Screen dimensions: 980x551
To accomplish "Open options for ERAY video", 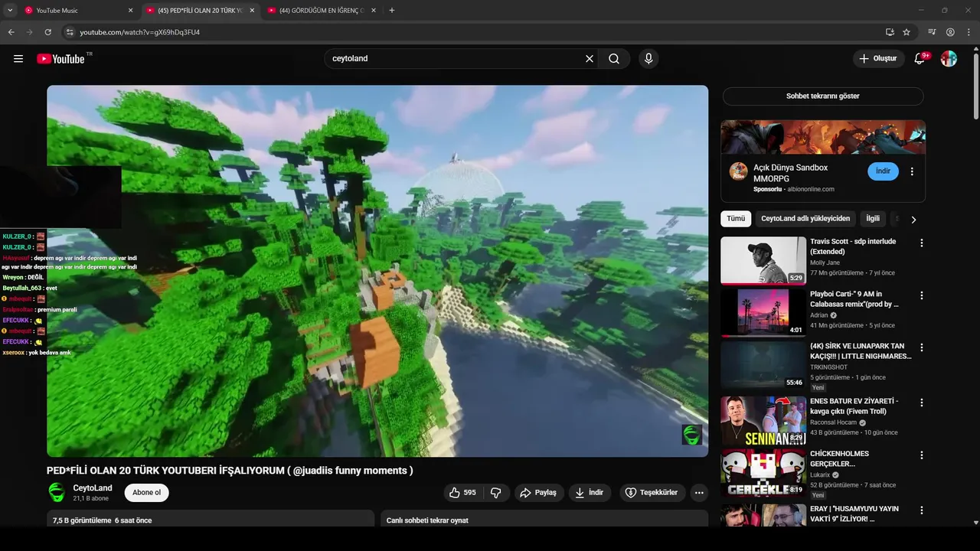I will [922, 510].
